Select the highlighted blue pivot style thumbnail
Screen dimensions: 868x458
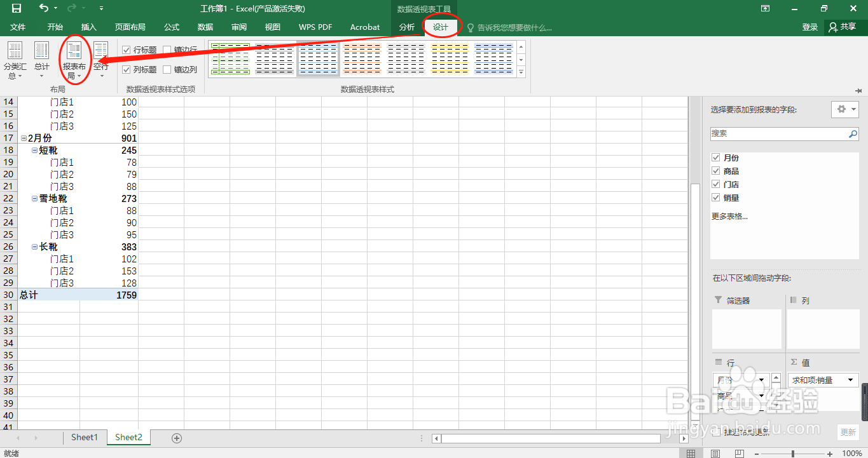318,59
